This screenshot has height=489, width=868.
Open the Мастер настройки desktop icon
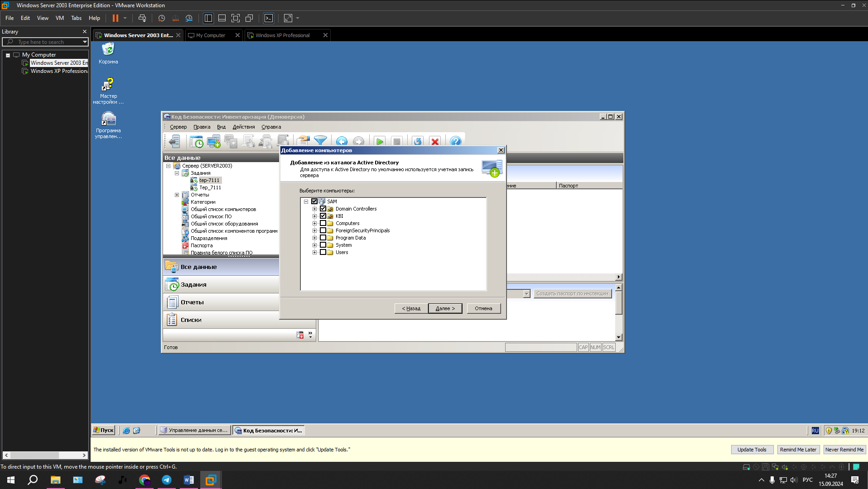pos(108,91)
